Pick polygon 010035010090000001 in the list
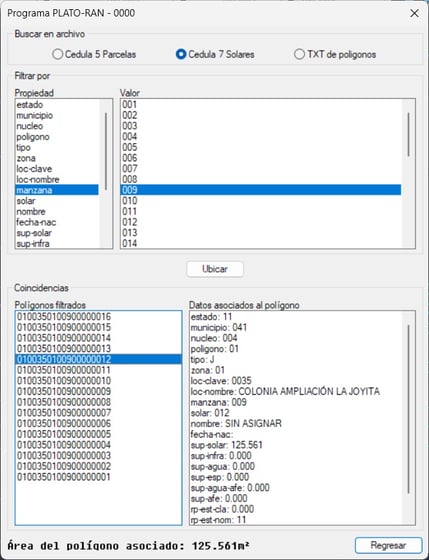 click(x=99, y=477)
